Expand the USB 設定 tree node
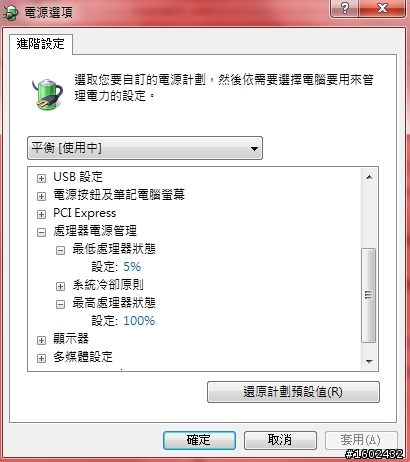The height and width of the screenshot is (462, 410). 41,178
